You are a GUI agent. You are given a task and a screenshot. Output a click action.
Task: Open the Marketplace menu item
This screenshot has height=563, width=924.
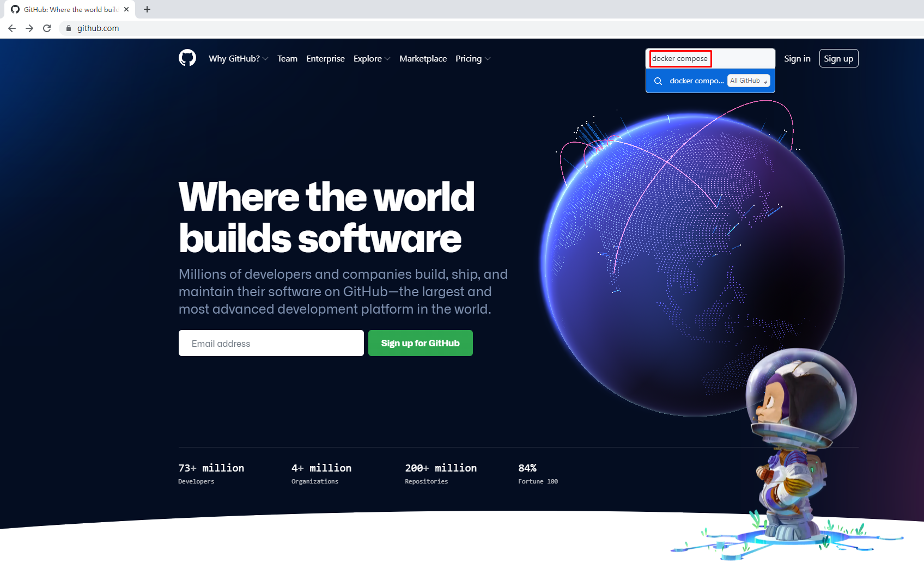tap(423, 58)
